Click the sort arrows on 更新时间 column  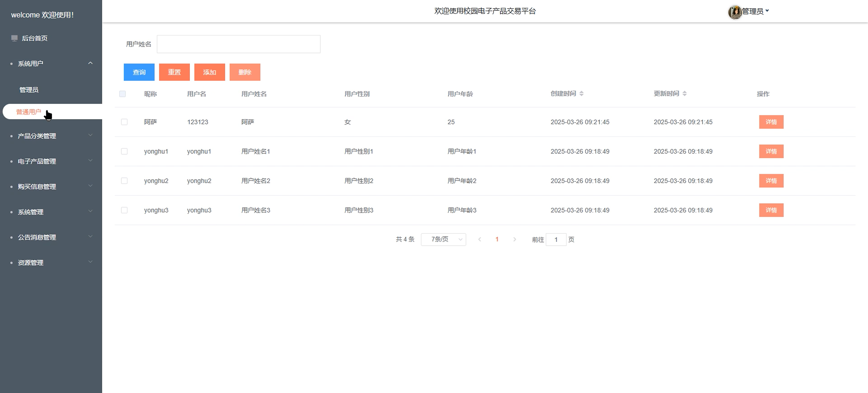(684, 94)
